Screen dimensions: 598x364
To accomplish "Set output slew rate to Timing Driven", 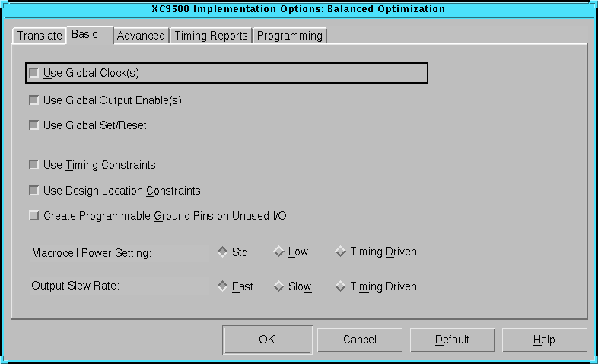I will (x=341, y=286).
